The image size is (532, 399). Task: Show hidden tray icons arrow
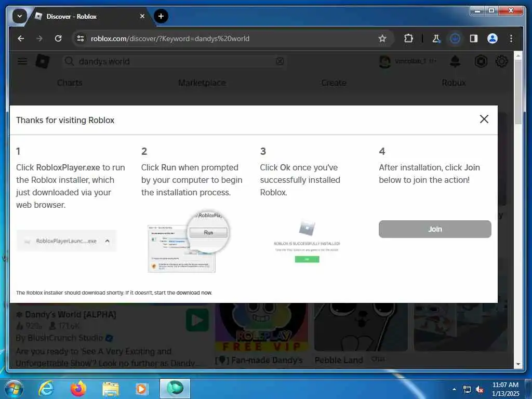454,389
